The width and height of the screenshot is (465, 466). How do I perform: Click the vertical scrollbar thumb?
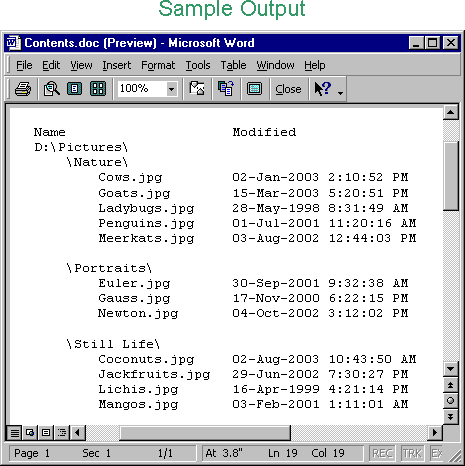coord(451,176)
